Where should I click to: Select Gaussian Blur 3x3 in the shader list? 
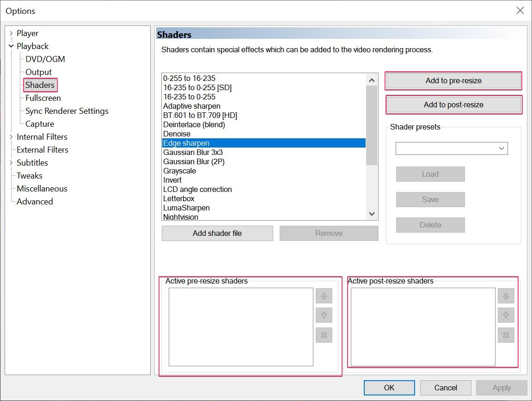coord(194,152)
